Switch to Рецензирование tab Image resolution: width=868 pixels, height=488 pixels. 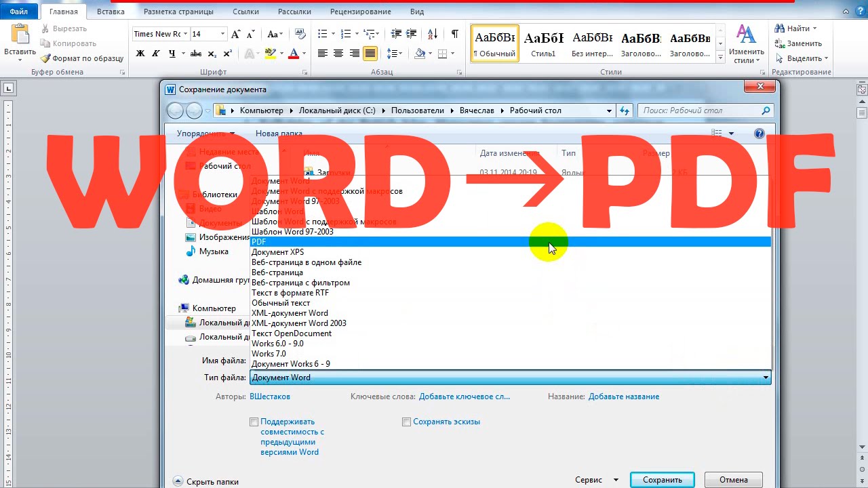pyautogui.click(x=360, y=12)
